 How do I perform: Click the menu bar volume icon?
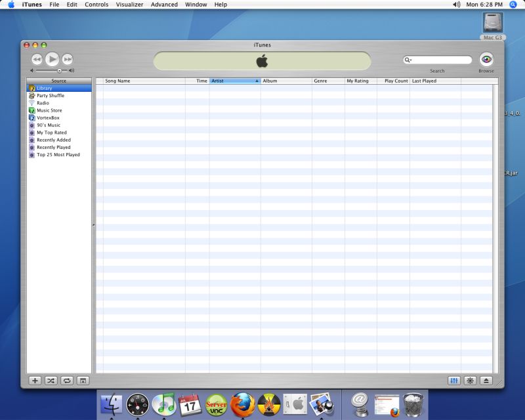click(456, 5)
